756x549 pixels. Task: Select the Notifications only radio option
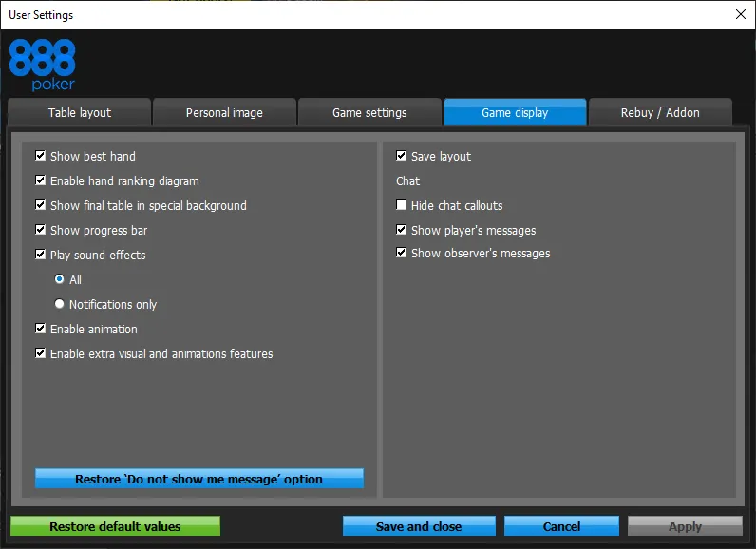tap(60, 304)
